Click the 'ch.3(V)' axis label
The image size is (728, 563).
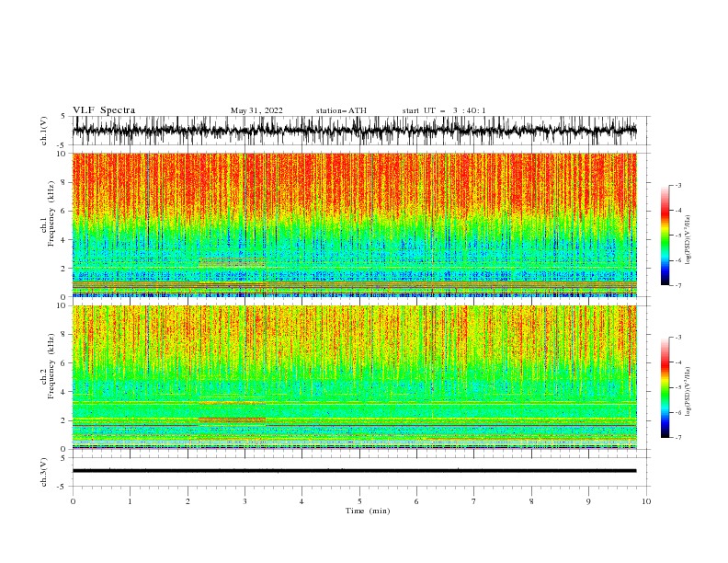[44, 472]
